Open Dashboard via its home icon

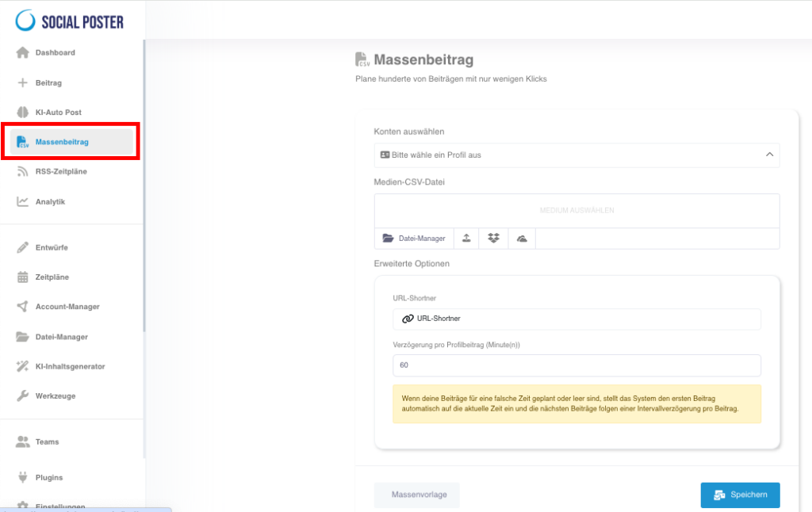(22, 52)
